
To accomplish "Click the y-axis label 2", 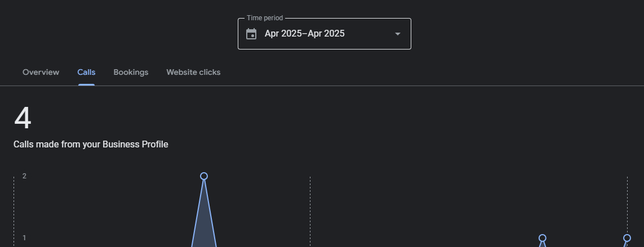I will pos(24,176).
